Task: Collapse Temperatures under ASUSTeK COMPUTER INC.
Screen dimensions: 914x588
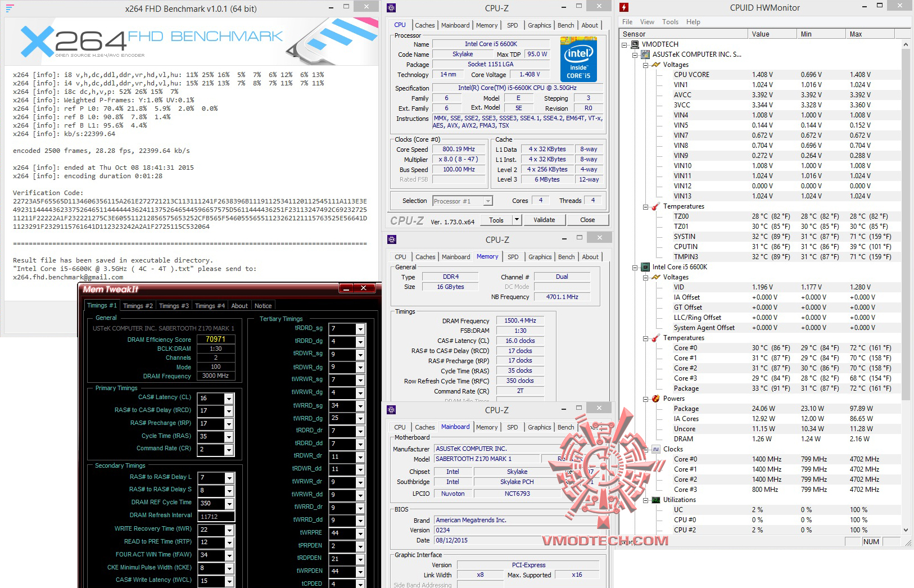Action: tap(645, 206)
